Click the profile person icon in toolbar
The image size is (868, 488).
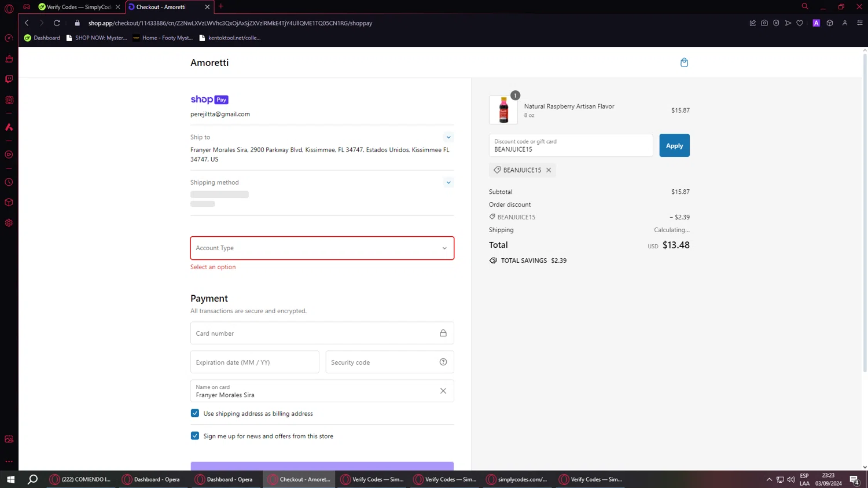[845, 23]
